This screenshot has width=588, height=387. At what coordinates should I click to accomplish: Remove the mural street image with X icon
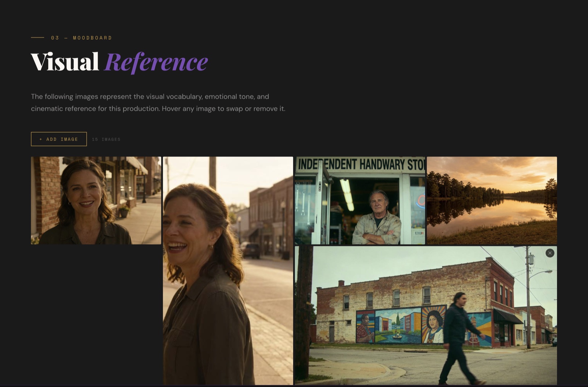pos(550,253)
